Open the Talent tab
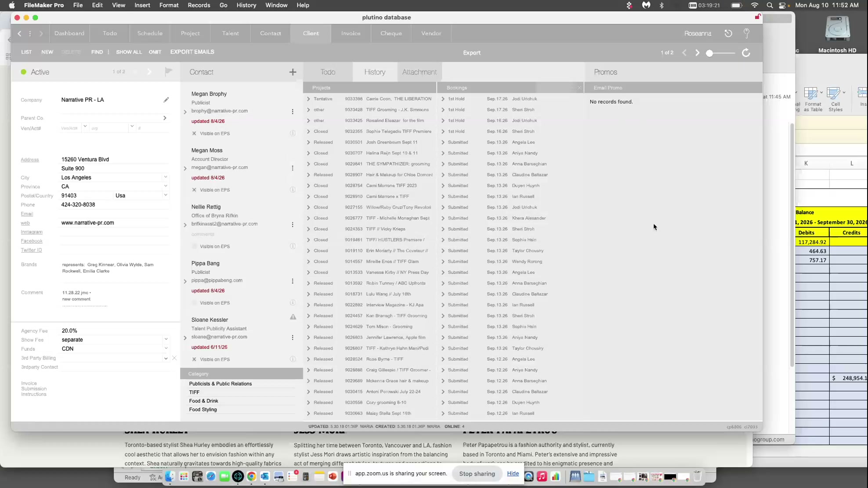The height and width of the screenshot is (488, 868). point(230,33)
